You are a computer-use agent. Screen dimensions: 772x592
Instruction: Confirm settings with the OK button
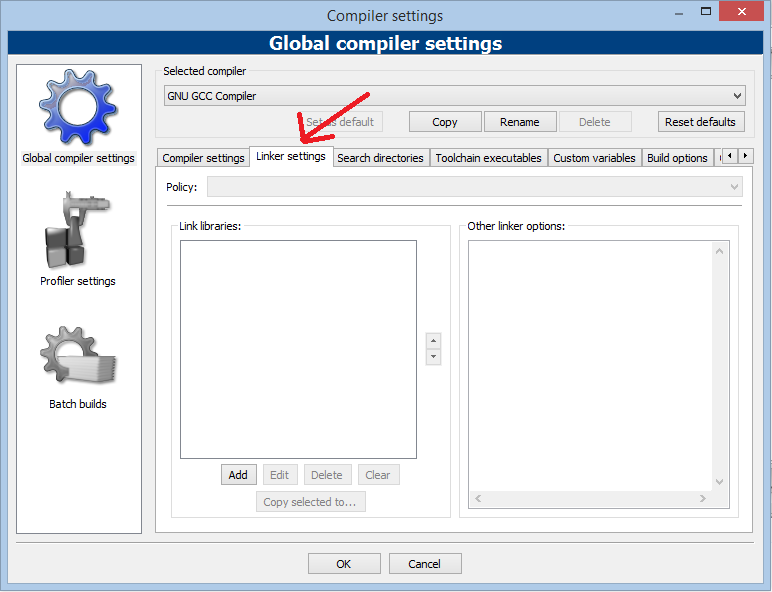click(x=343, y=564)
